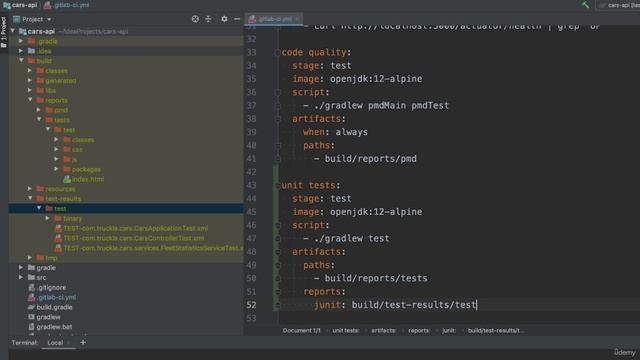Expand the css folder arrow
Screen dimensions: 640x360
click(57, 149)
